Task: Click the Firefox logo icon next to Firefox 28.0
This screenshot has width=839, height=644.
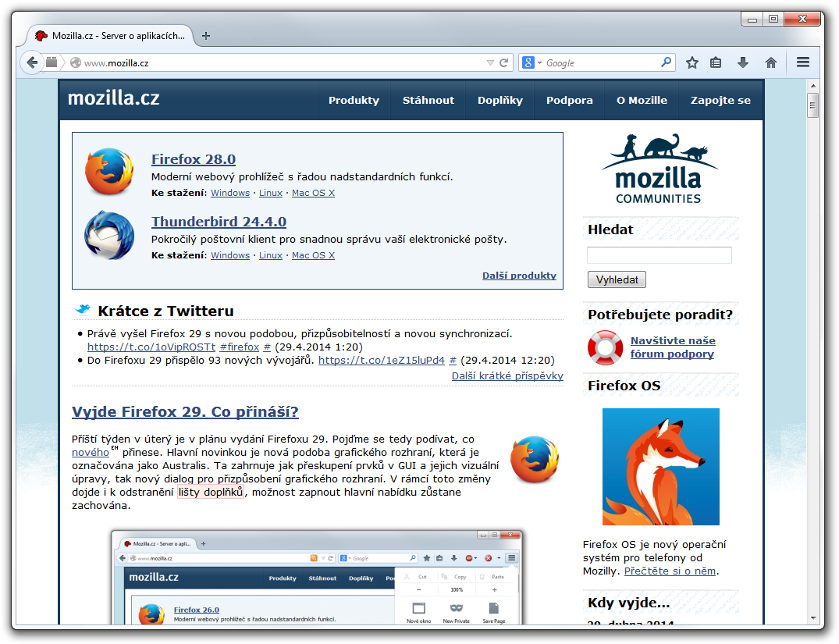Action: tap(109, 171)
